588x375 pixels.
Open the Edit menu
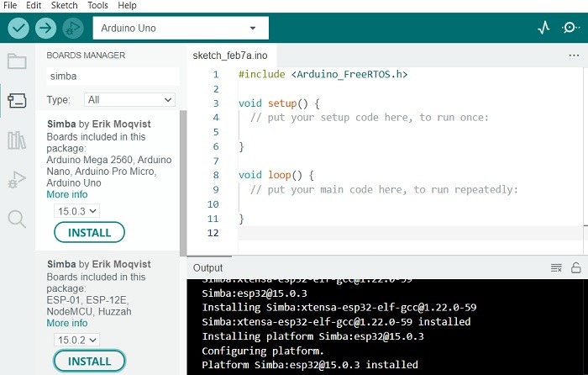34,5
